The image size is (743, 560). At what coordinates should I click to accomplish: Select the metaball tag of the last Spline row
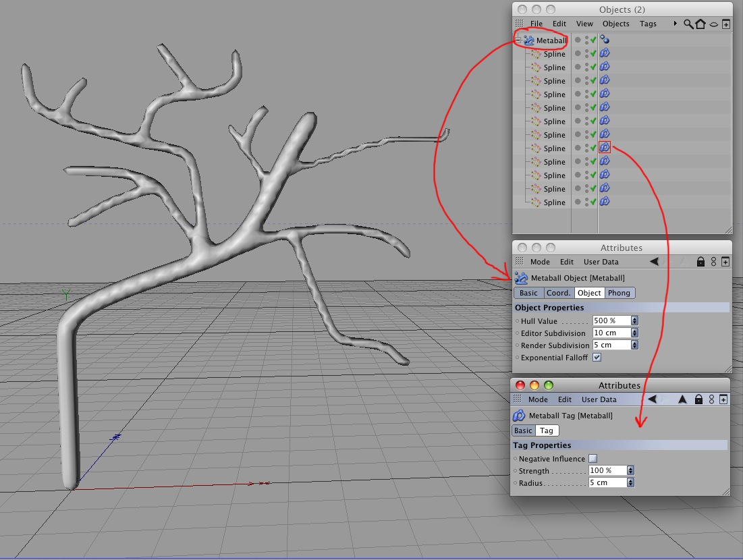click(x=605, y=202)
